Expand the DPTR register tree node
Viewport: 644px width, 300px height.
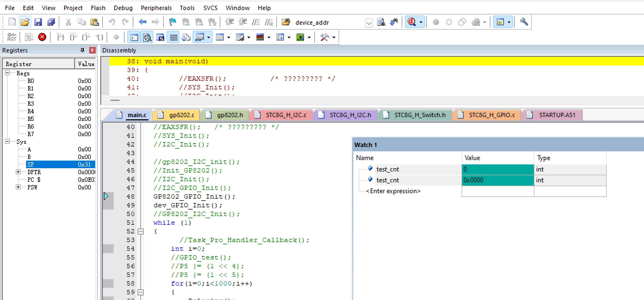(18, 172)
